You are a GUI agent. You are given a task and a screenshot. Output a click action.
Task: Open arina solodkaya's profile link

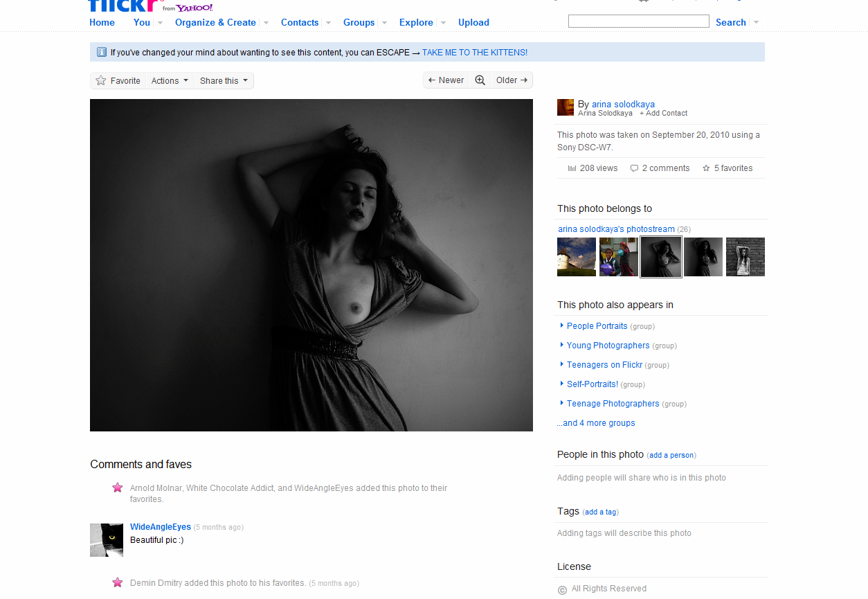pyautogui.click(x=623, y=105)
